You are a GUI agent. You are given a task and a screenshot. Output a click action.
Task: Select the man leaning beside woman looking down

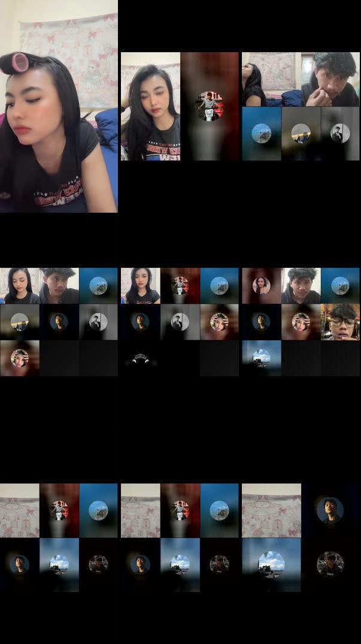click(x=59, y=286)
